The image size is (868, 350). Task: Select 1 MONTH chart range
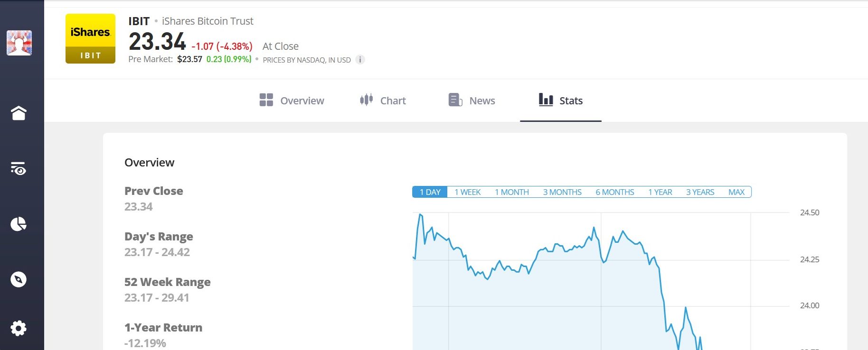tap(511, 192)
